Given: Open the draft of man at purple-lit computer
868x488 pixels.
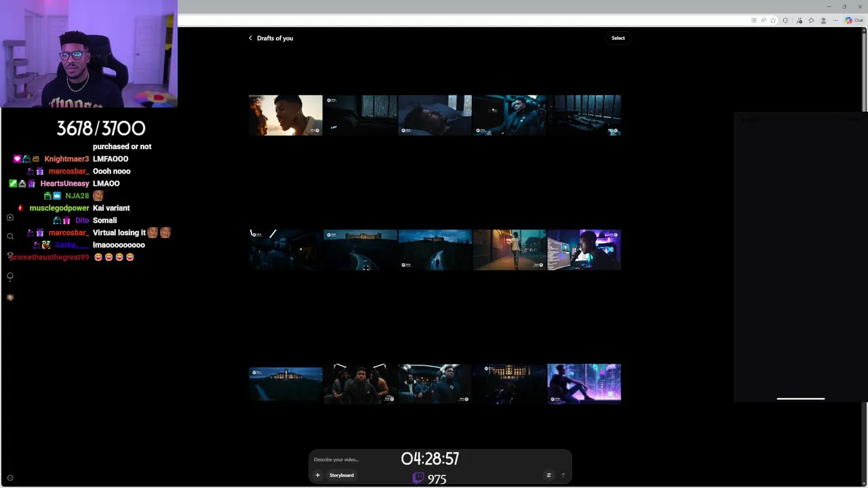Looking at the screenshot, I should point(584,249).
